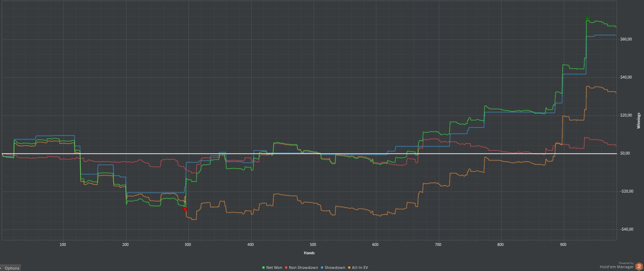Click the Hold'em Manager 2 logo icon
Viewport: 644px width, 271px height.
(x=639, y=266)
